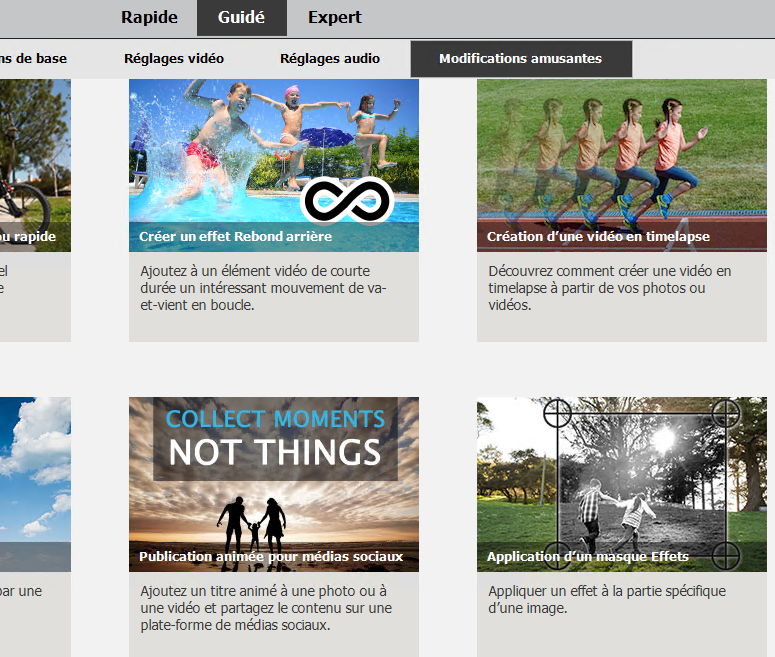Open the blue sky clouds thumbnail
This screenshot has height=657, width=775.
35,470
